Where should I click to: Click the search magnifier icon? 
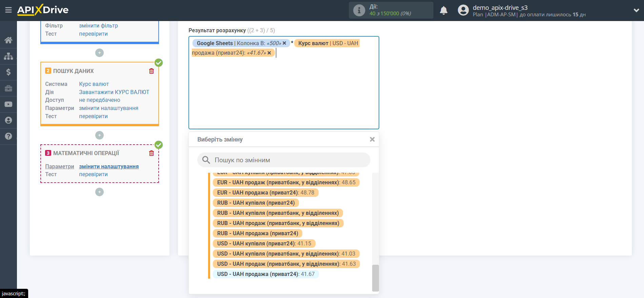tap(206, 160)
